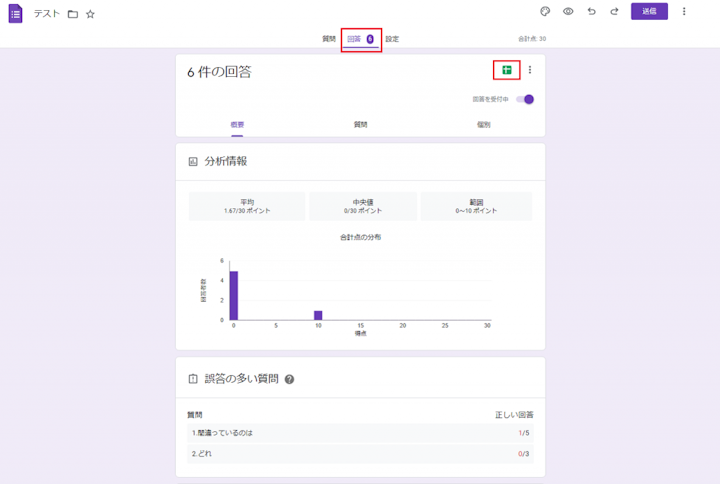Open the theme palette customizer
Viewport: 720px width, 484px height.
545,12
